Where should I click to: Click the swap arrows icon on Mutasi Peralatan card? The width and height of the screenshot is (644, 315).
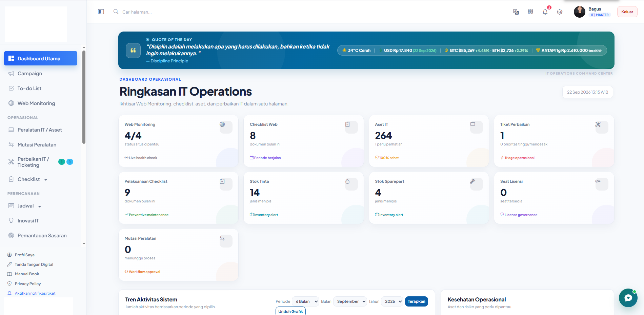coord(222,238)
